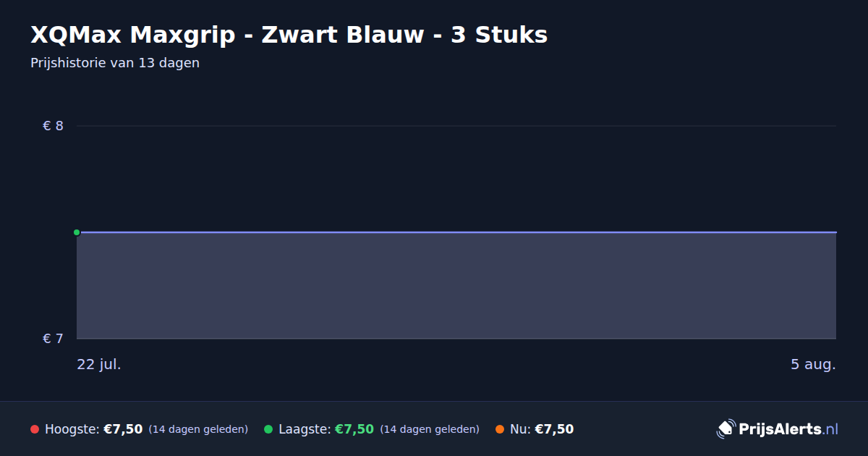
Task: Click the € 7 axis label
Action: coord(53,339)
